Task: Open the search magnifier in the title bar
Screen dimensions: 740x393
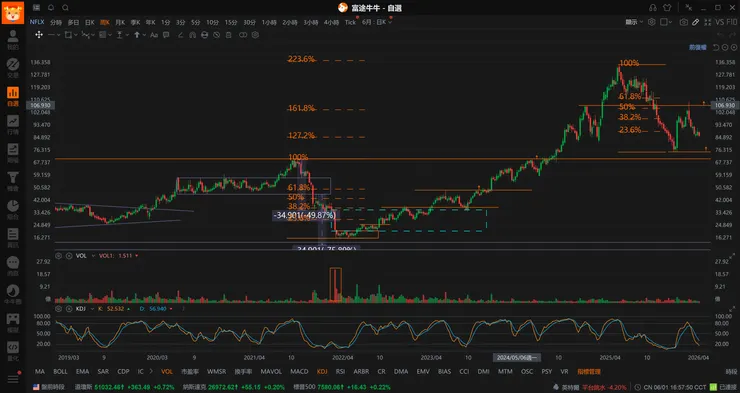Action: [66, 8]
